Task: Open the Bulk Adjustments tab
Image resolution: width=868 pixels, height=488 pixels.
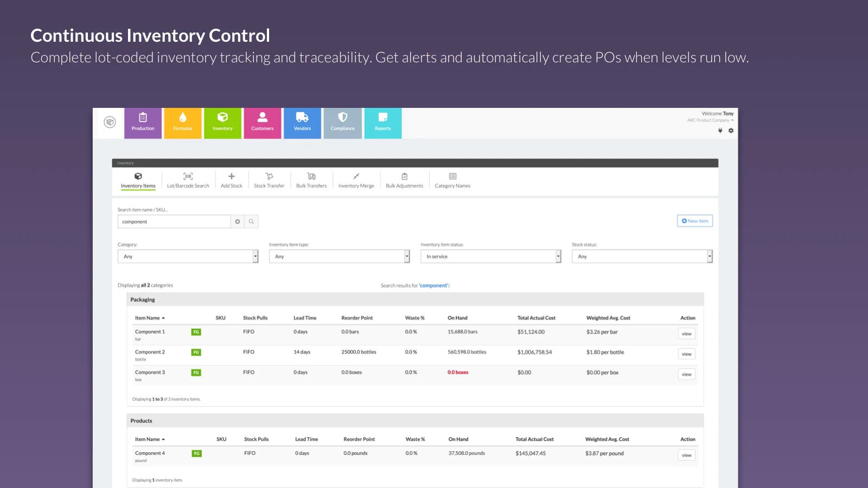Action: point(404,181)
